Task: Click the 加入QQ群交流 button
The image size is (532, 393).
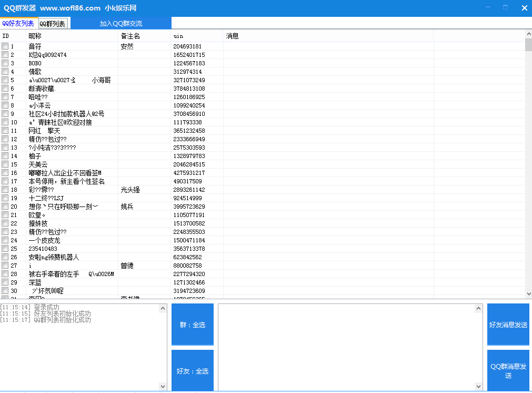Action: pyautogui.click(x=121, y=23)
